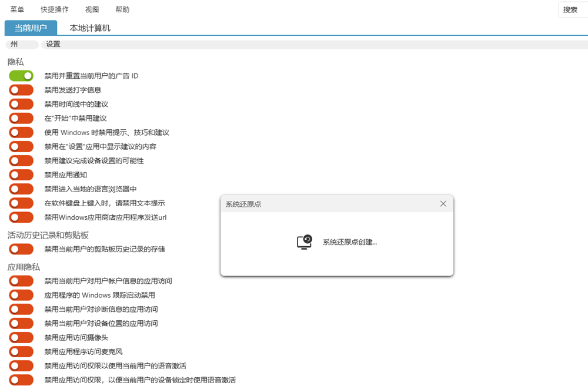
Task: Open the 帮助 menu
Action: (x=122, y=9)
